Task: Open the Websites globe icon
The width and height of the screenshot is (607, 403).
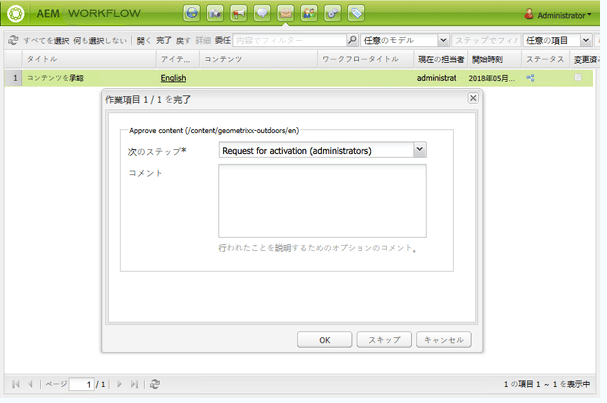Action: pyautogui.click(x=192, y=13)
